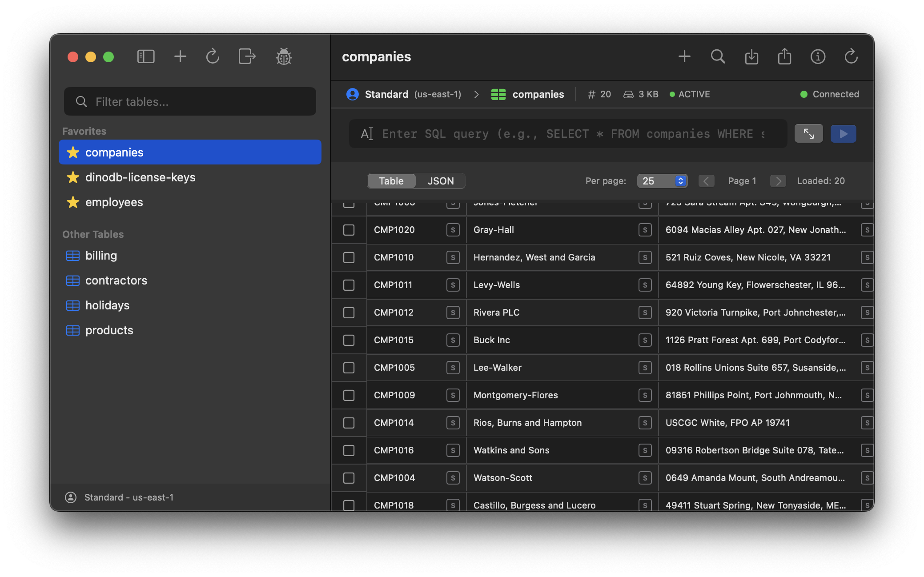
Task: Open products table
Action: [x=190, y=330]
